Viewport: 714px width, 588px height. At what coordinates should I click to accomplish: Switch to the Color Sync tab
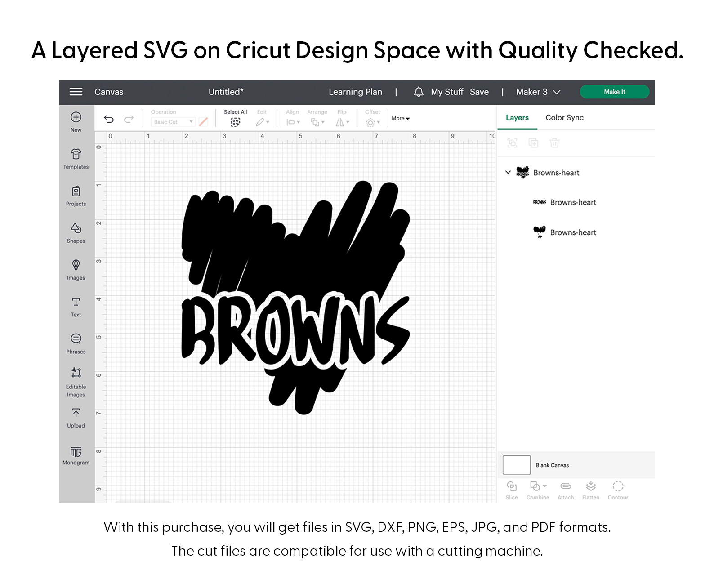pos(564,118)
